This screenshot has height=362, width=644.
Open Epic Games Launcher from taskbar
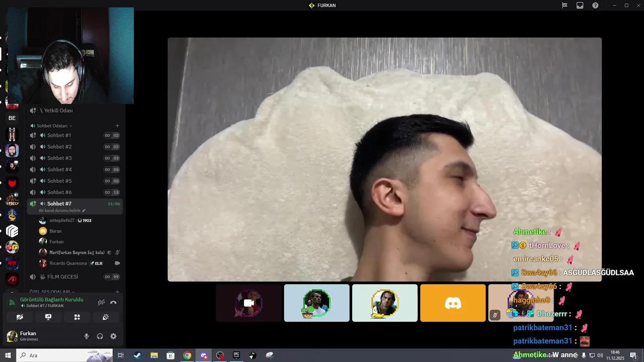coord(236,355)
